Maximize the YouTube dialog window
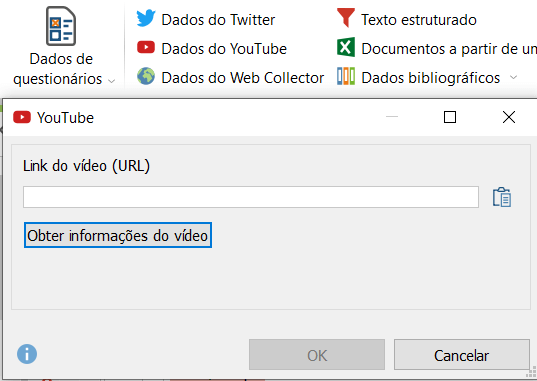 tap(450, 117)
